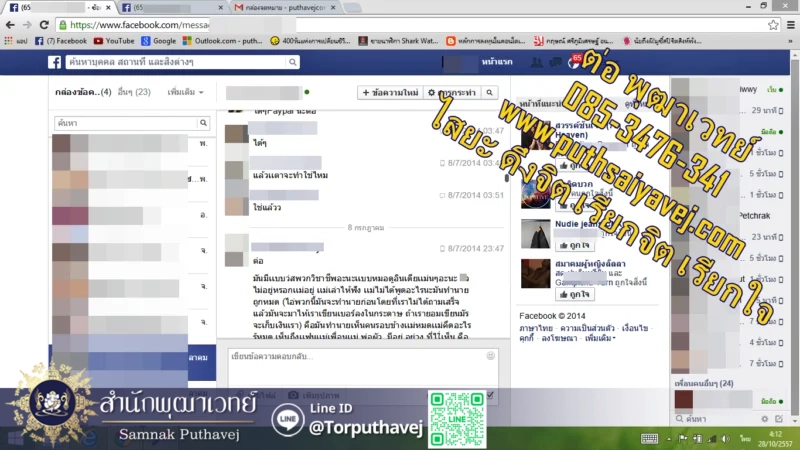Reload the page with the refresh icon
Screen dimensions: 800x450
pos(44,24)
